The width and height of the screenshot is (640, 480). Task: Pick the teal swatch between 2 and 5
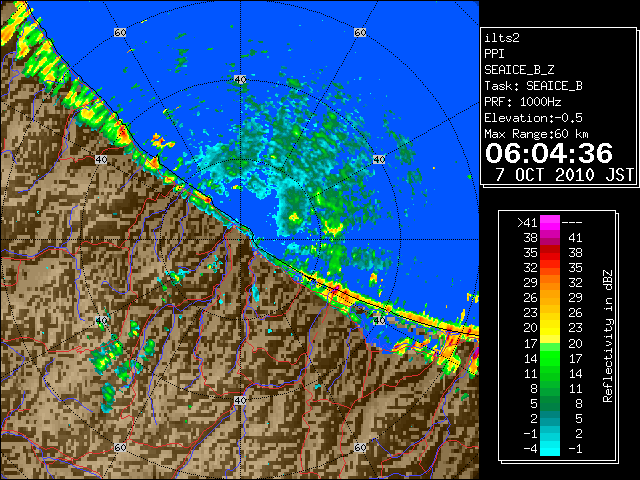coord(550,418)
